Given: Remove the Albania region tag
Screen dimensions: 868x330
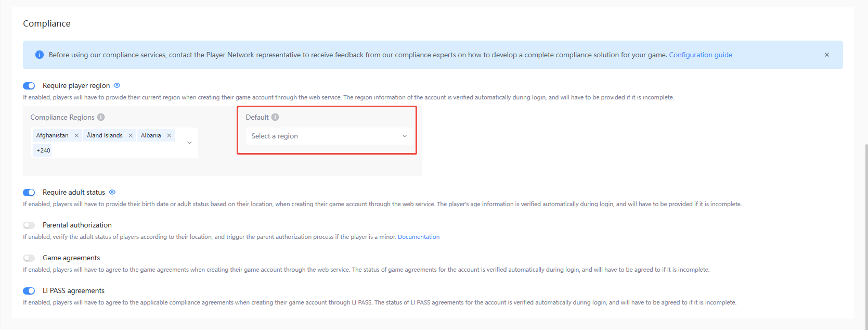Looking at the screenshot, I should (x=169, y=135).
